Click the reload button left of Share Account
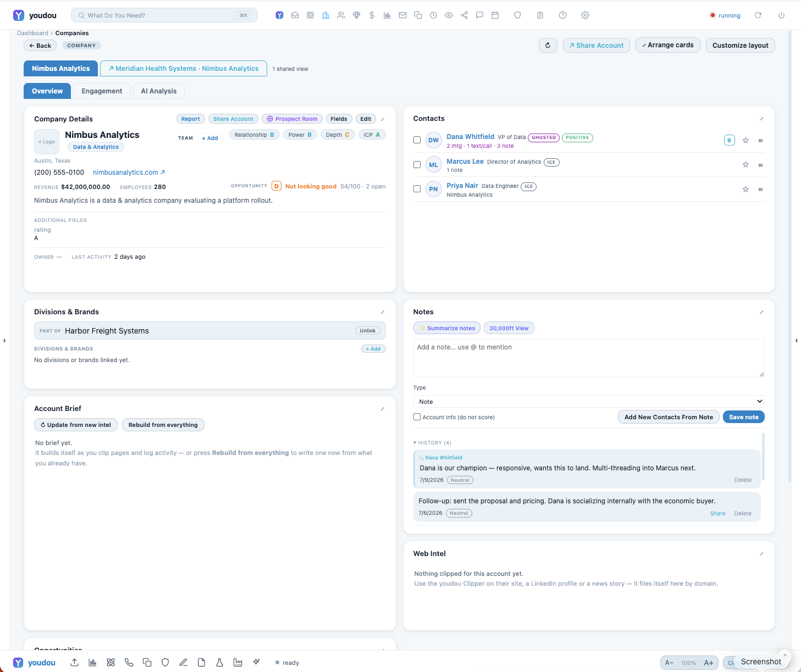This screenshot has height=672, width=801. (548, 45)
